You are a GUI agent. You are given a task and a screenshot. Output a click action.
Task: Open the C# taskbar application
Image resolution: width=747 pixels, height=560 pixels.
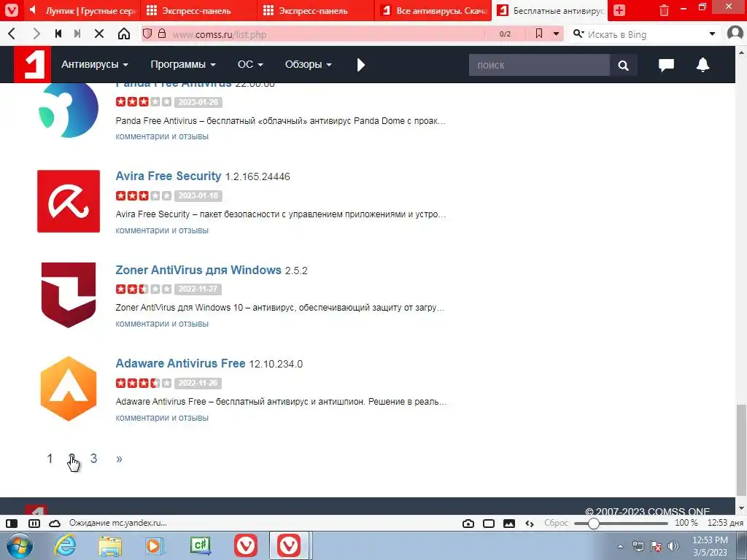click(200, 545)
